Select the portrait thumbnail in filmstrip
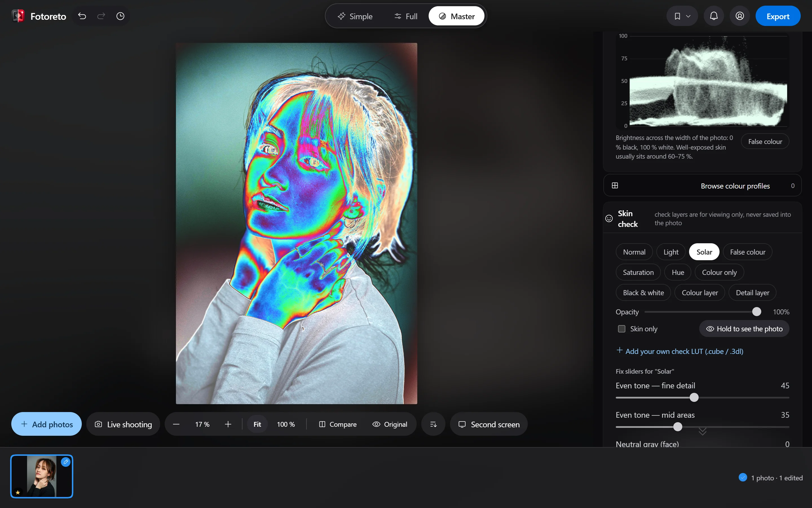812x508 pixels. pos(42,476)
